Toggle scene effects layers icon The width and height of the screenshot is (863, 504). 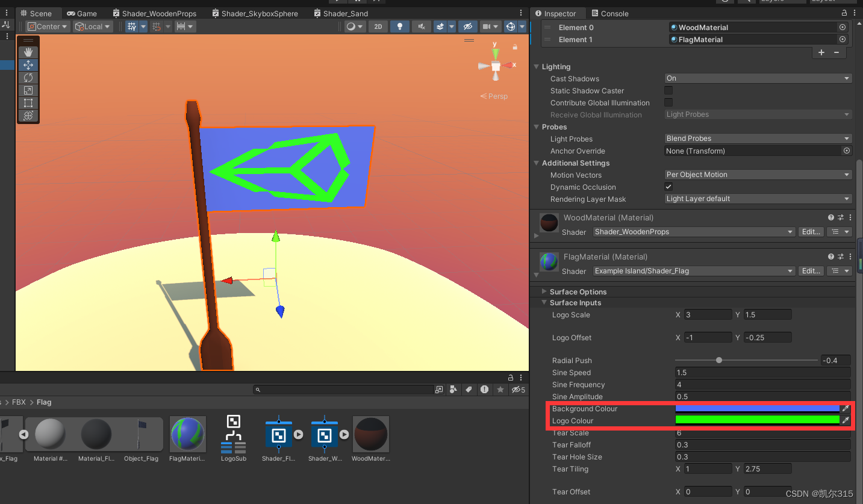pos(441,26)
